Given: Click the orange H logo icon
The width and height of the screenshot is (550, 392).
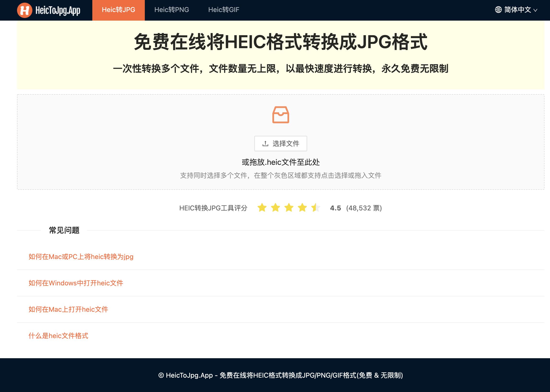Looking at the screenshot, I should [x=24, y=10].
